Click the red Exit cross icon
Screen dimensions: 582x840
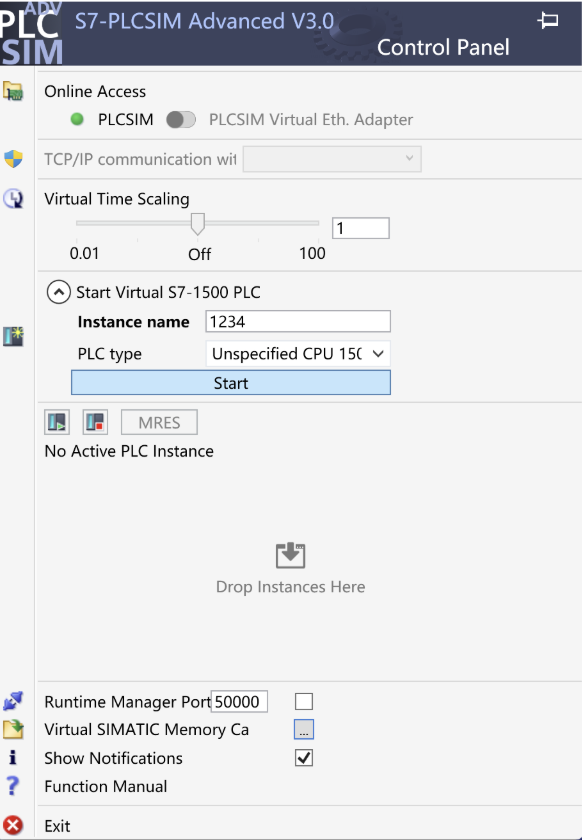pyautogui.click(x=13, y=826)
